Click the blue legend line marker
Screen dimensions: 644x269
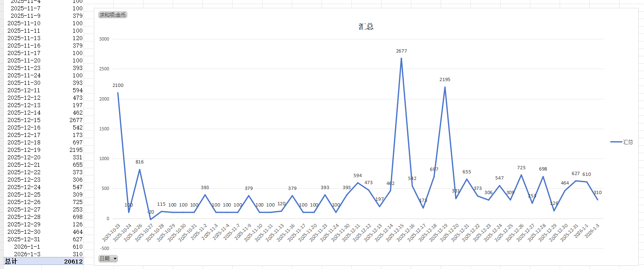[616, 142]
